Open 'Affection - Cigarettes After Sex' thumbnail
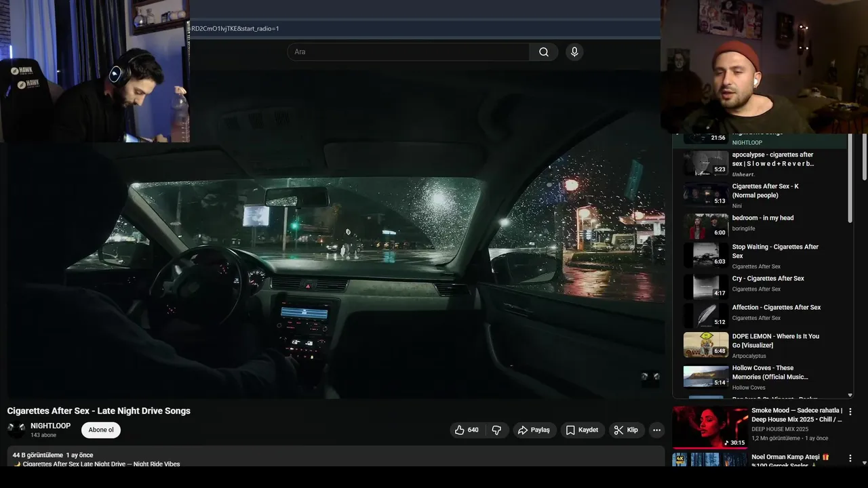 click(706, 316)
